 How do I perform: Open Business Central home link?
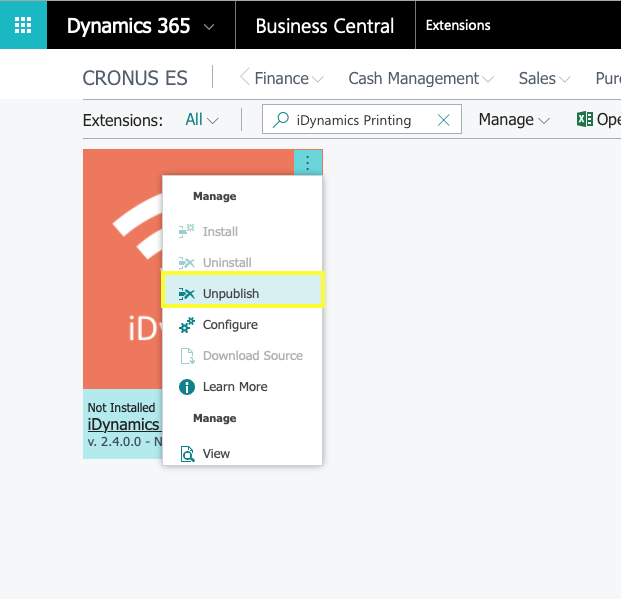325,26
